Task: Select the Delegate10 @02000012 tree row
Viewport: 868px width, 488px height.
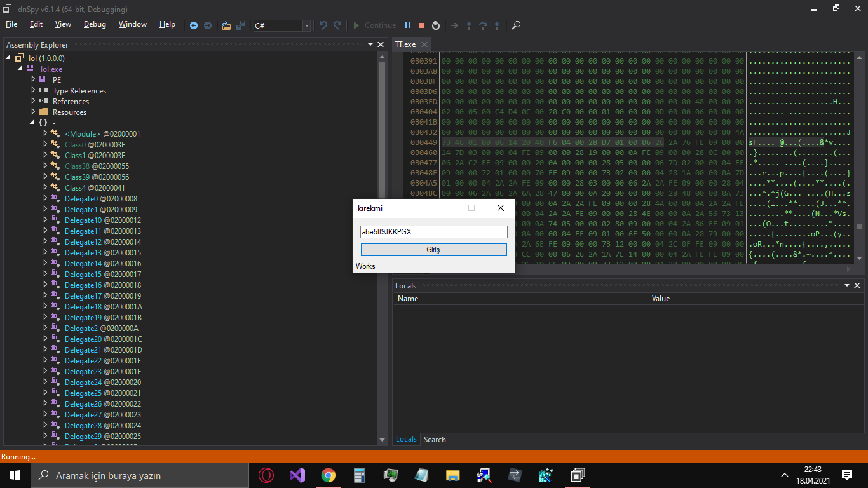Action: tap(103, 220)
